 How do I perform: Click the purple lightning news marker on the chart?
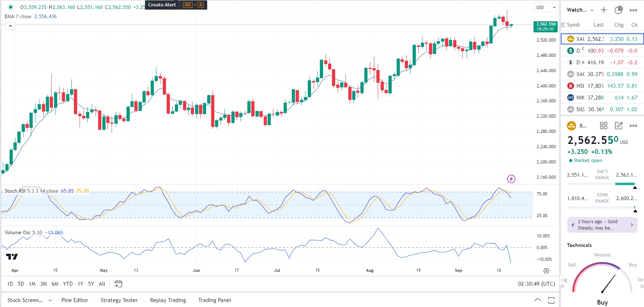click(511, 179)
